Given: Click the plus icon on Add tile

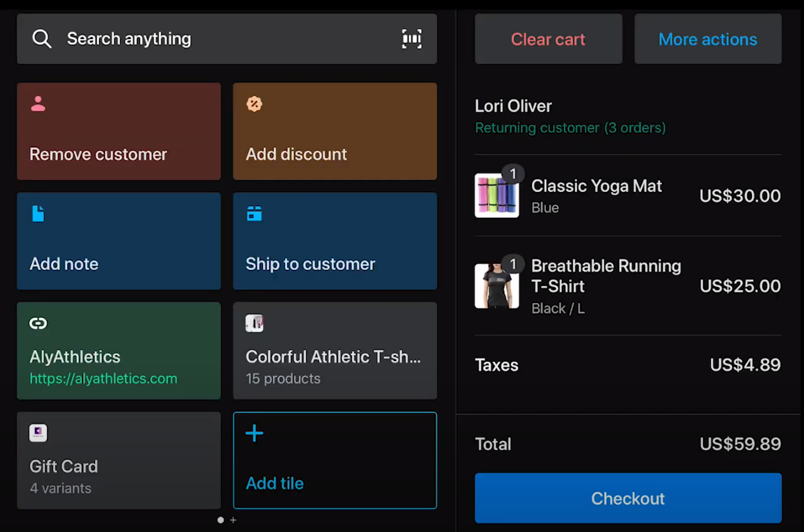Looking at the screenshot, I should coord(254,433).
